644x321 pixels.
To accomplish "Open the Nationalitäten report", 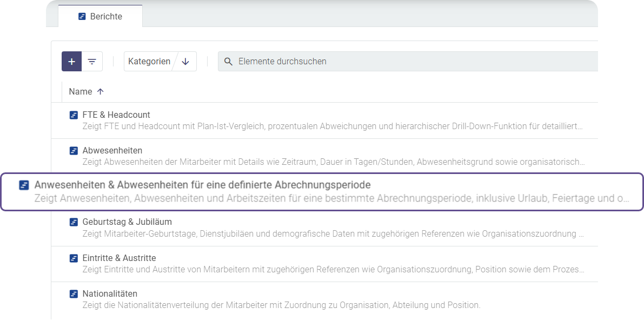I will [x=110, y=294].
